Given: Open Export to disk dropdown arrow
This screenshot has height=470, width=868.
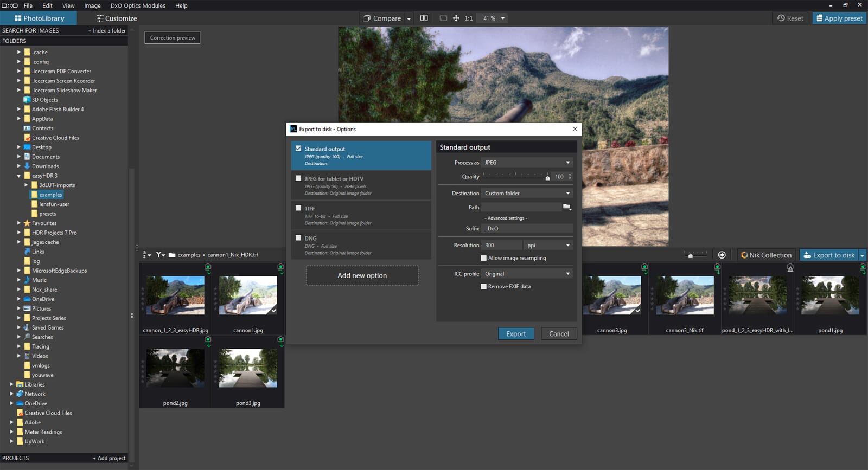Looking at the screenshot, I should (x=862, y=255).
